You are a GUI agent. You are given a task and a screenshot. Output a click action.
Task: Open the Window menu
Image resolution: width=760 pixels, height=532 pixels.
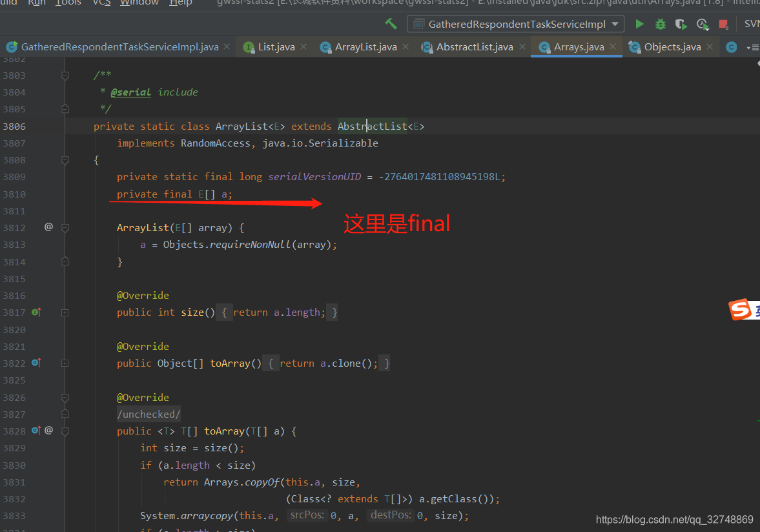coord(139,3)
